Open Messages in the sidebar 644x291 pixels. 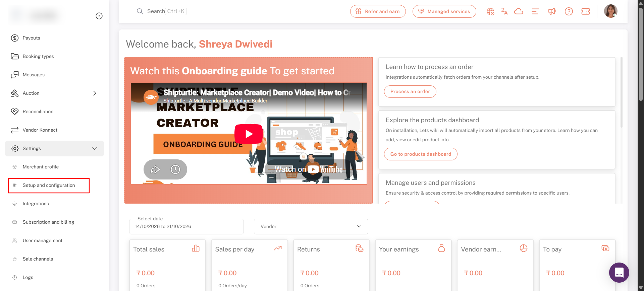(54, 75)
